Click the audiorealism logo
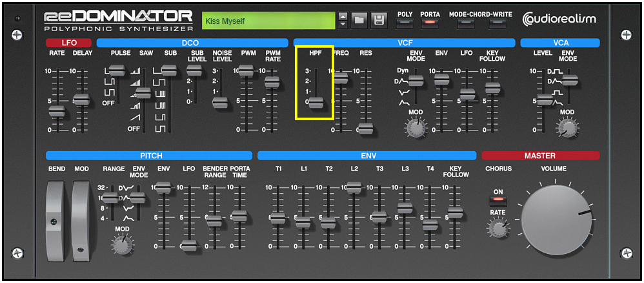The image size is (644, 283). click(559, 19)
